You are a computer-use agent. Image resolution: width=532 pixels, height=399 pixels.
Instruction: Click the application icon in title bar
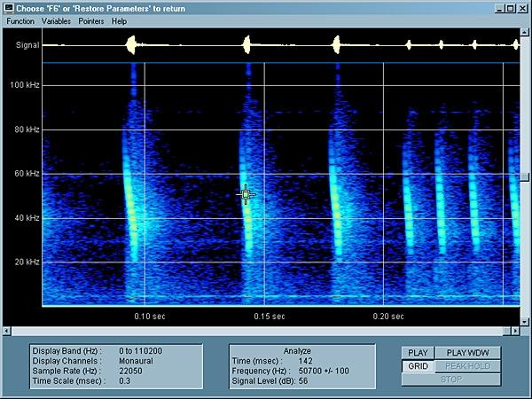(x=8, y=7)
